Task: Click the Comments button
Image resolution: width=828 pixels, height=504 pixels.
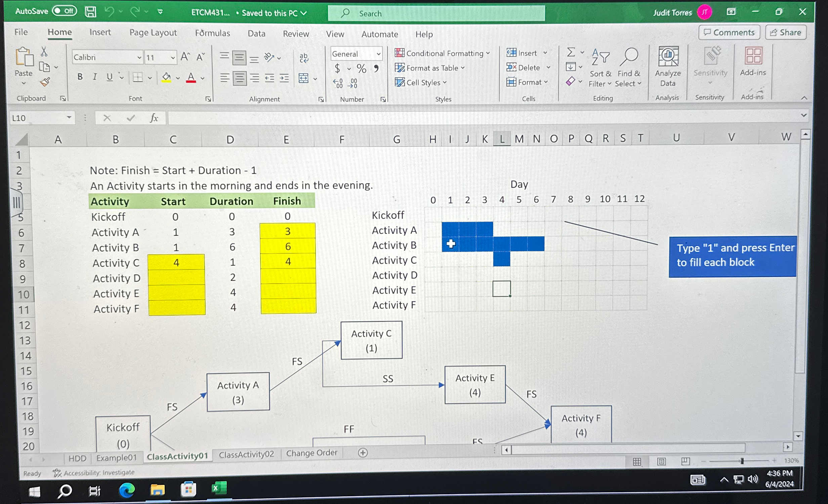Action: coord(729,33)
